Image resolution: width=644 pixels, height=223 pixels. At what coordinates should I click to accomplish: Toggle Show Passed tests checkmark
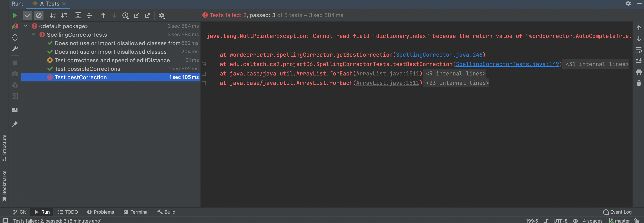click(28, 16)
